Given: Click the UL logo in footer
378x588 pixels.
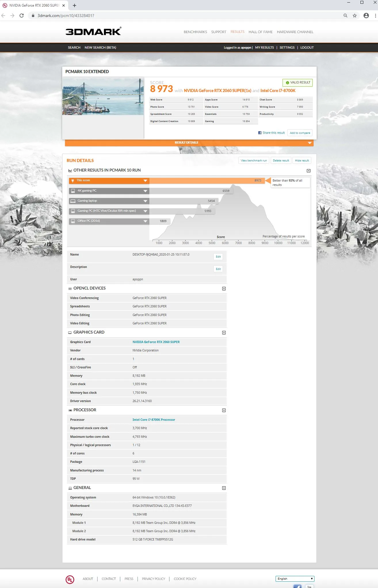Looking at the screenshot, I should [70, 579].
